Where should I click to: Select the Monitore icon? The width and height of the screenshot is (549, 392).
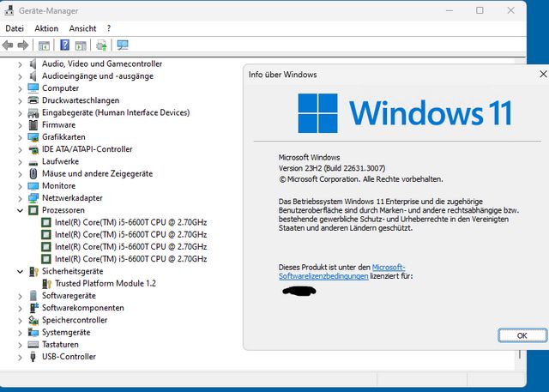33,186
